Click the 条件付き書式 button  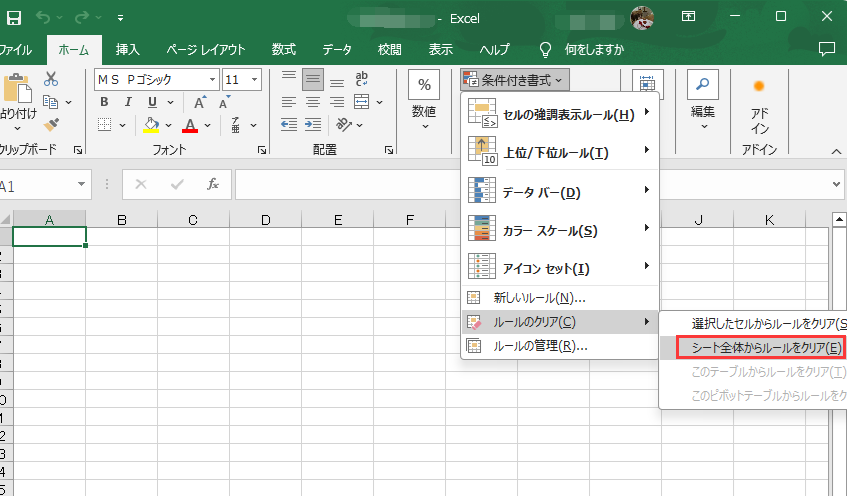(x=515, y=79)
